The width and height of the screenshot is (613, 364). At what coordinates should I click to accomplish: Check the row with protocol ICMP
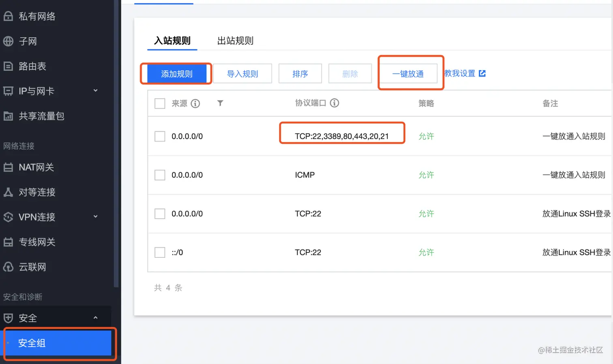tap(160, 175)
